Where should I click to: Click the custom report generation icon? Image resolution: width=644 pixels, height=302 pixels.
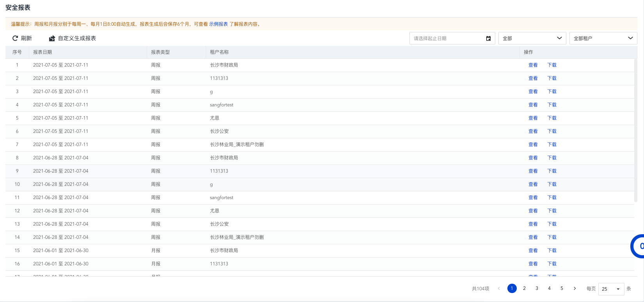click(x=52, y=38)
